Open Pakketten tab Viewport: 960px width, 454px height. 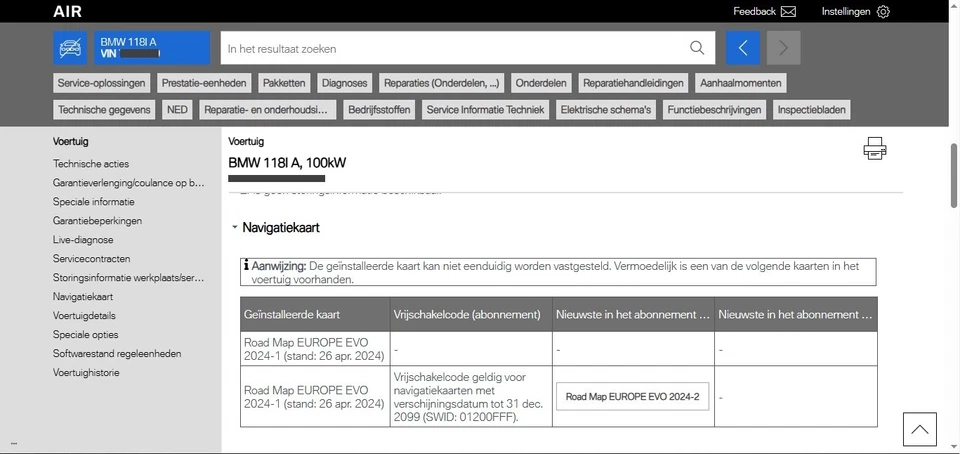coord(285,83)
